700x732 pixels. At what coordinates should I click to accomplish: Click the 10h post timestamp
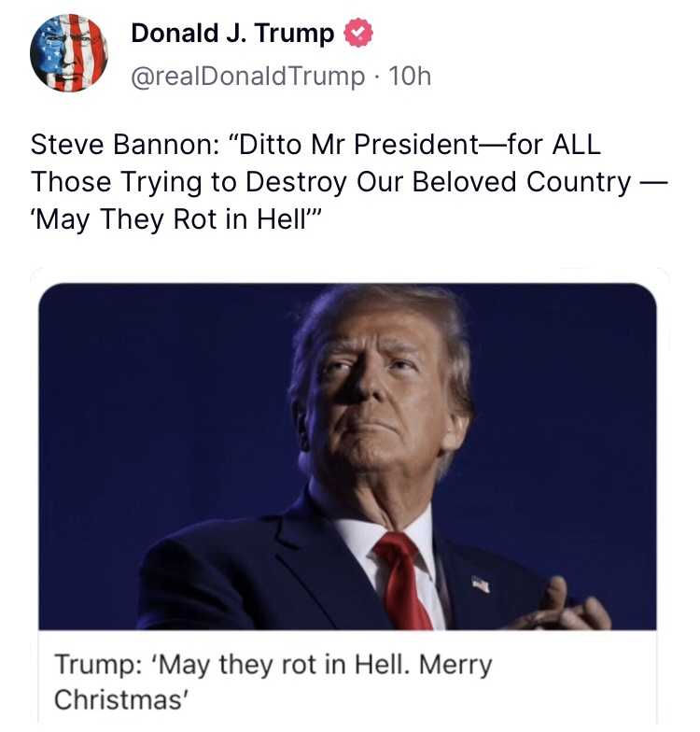410,76
